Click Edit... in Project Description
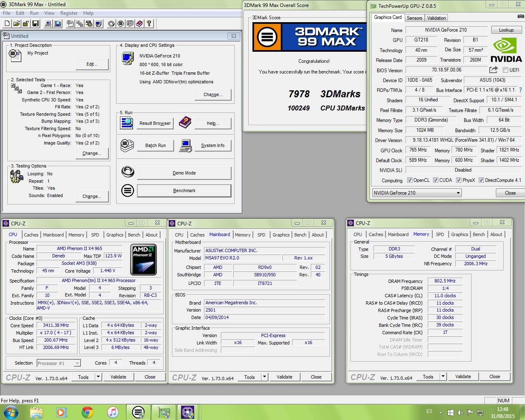525x420 pixels. [x=92, y=64]
